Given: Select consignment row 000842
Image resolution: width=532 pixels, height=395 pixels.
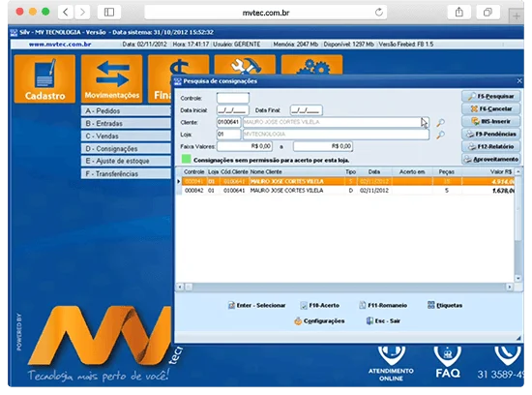Looking at the screenshot, I should (x=348, y=191).
